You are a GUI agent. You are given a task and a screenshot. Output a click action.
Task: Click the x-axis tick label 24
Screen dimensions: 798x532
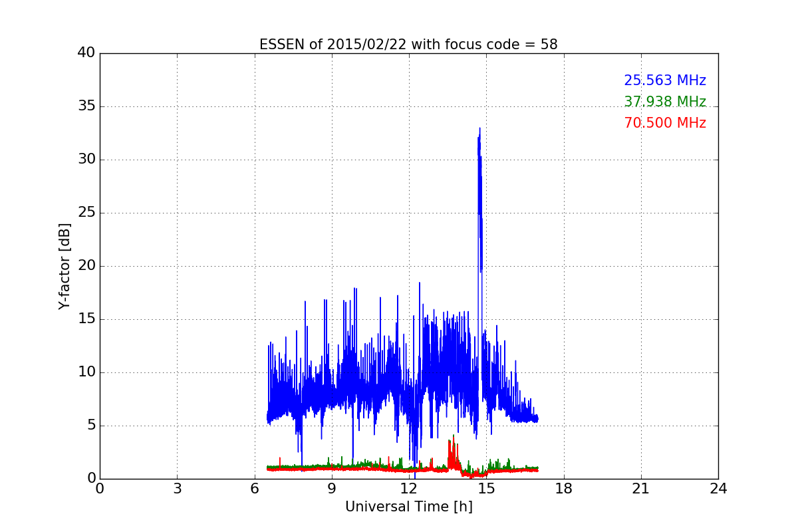click(x=718, y=488)
